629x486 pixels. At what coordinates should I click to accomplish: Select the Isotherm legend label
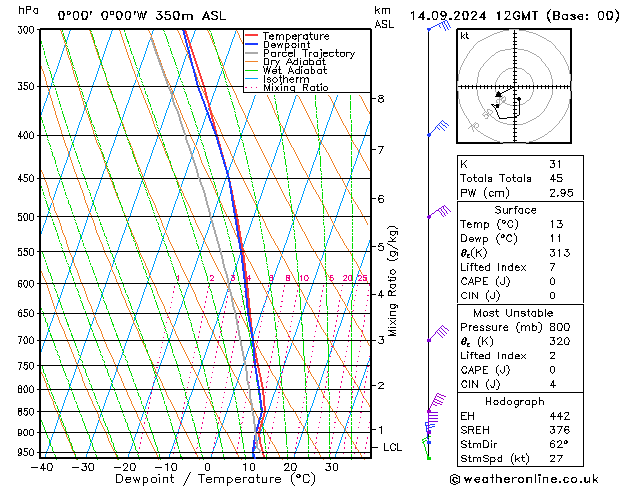click(286, 79)
